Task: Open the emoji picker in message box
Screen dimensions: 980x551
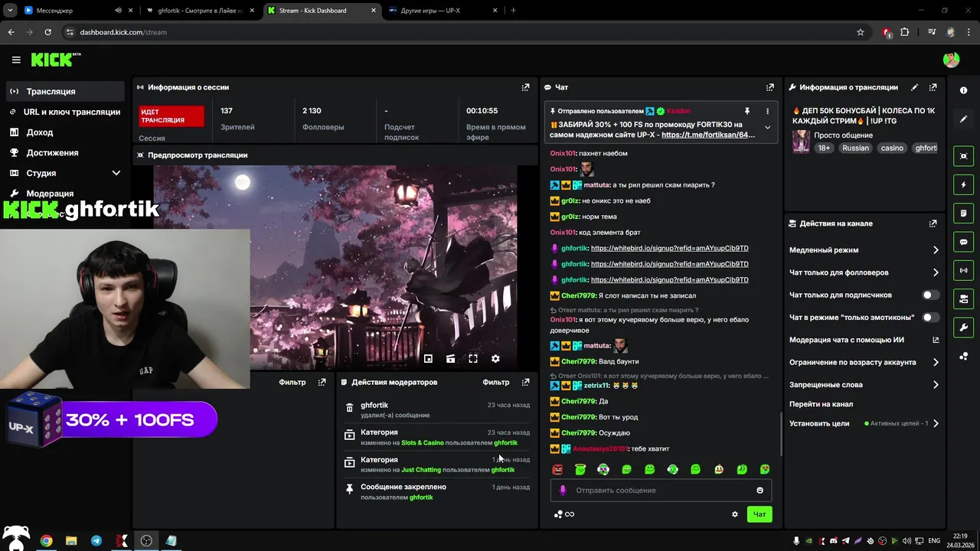Action: click(x=760, y=491)
